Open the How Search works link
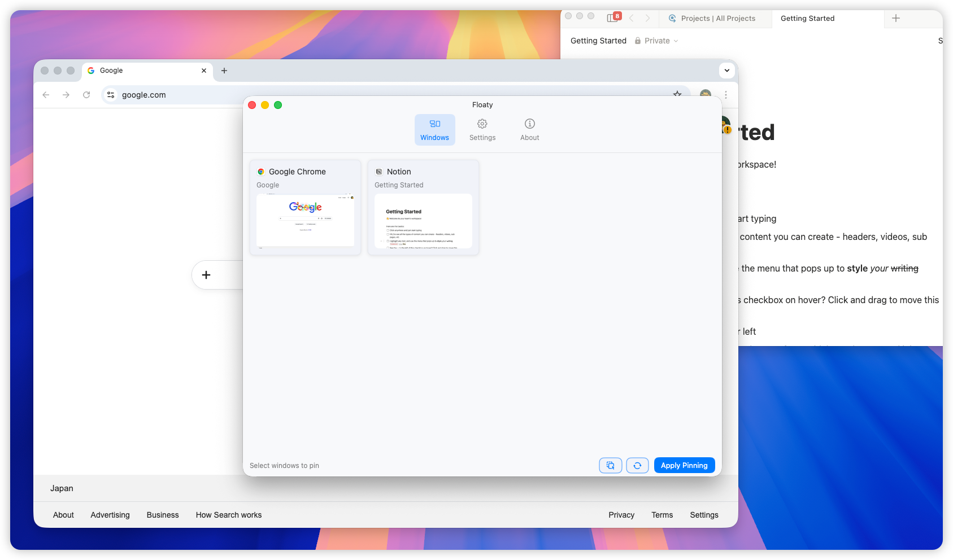Screen dimensions: 953x560 [228, 515]
